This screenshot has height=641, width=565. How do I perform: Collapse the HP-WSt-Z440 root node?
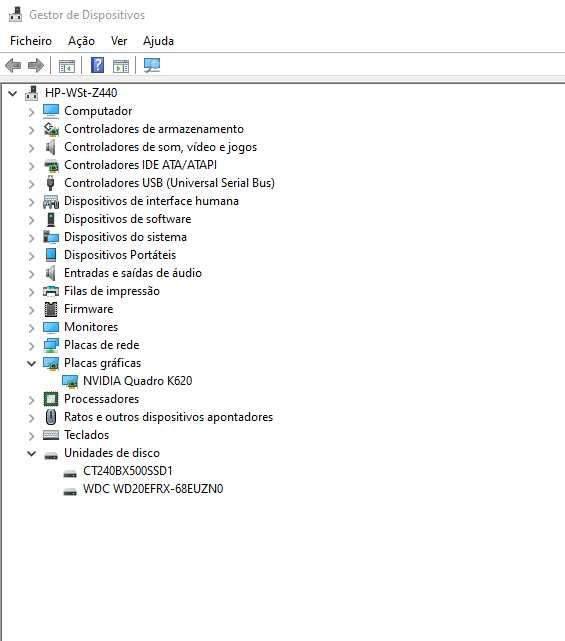[x=13, y=93]
